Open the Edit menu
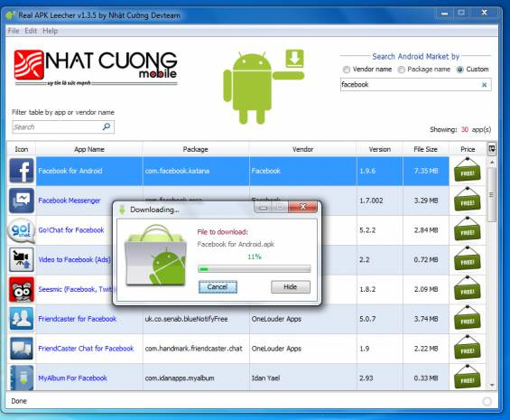The width and height of the screenshot is (510, 420). point(31,31)
